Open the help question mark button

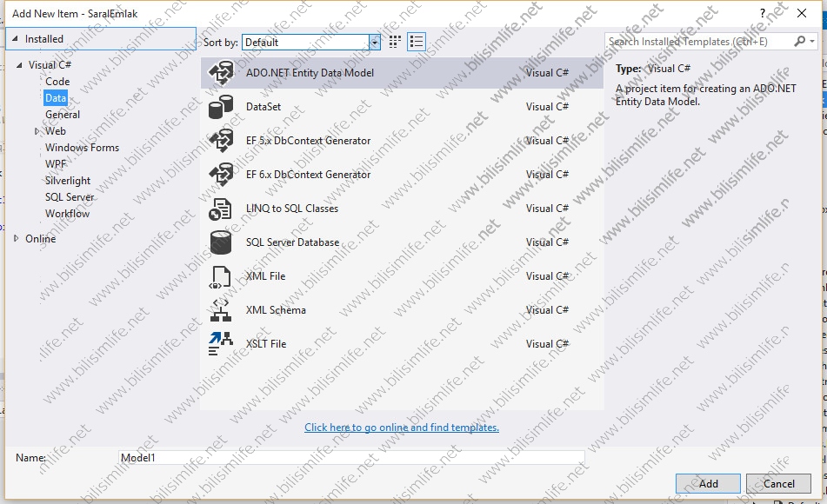click(x=763, y=13)
